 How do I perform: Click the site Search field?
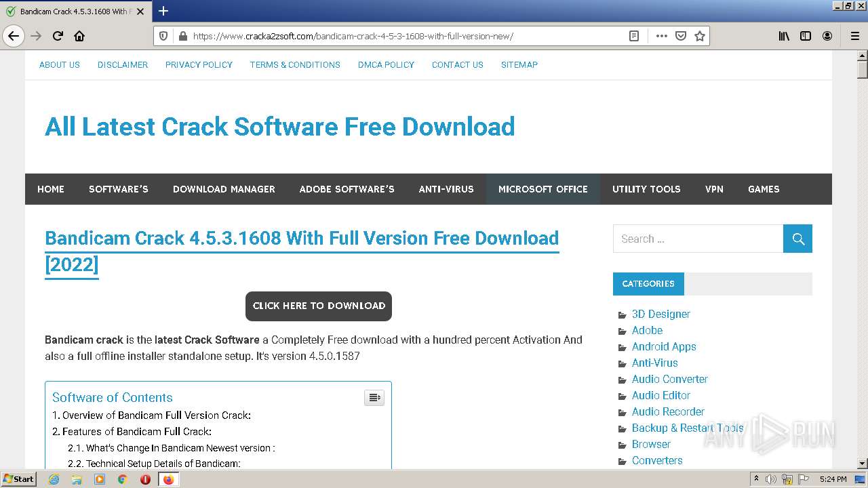pyautogui.click(x=698, y=239)
